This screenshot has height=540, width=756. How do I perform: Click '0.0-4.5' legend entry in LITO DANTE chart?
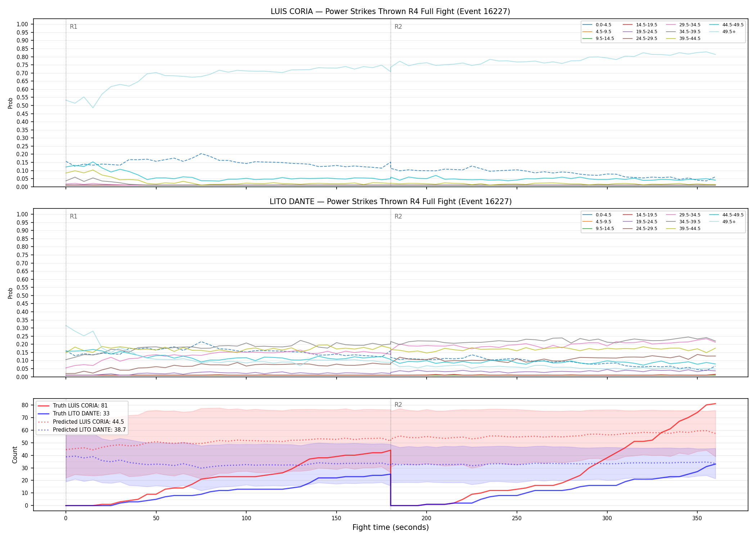pos(597,215)
